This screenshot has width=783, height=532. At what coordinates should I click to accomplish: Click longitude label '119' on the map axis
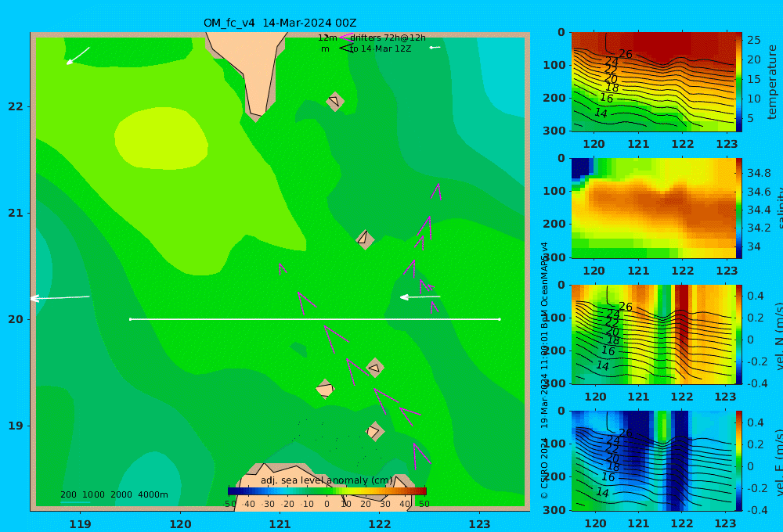coord(80,524)
